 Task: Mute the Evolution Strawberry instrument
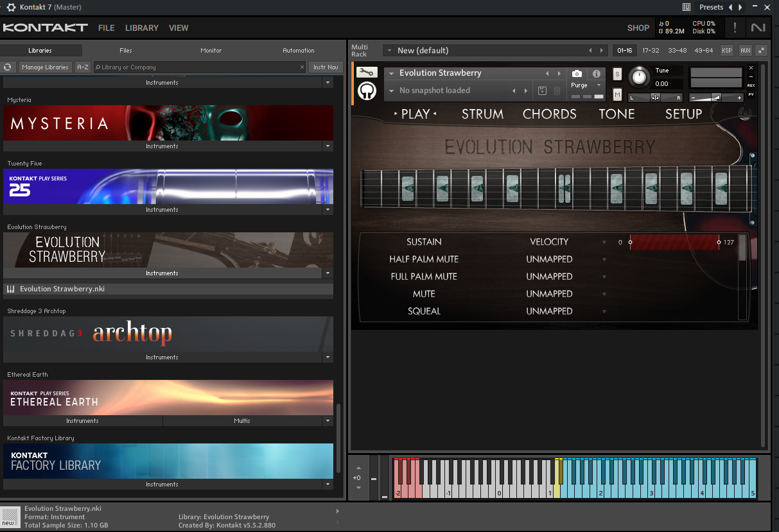click(x=617, y=94)
